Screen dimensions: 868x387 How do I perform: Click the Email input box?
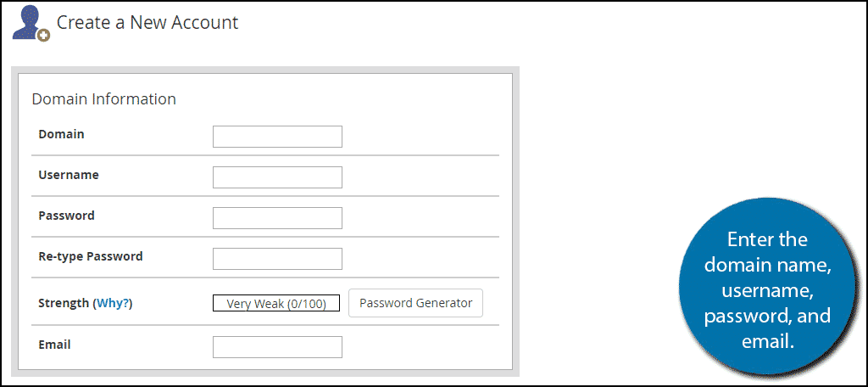coord(277,347)
